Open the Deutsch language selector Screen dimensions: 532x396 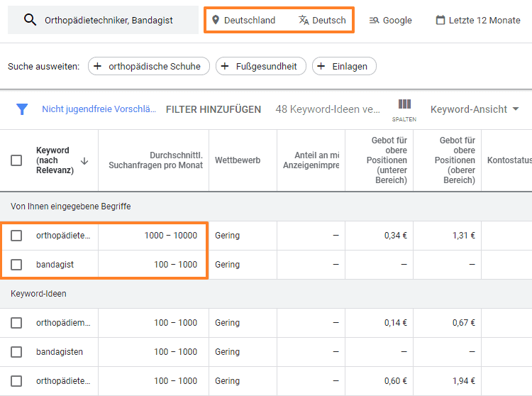coord(322,21)
